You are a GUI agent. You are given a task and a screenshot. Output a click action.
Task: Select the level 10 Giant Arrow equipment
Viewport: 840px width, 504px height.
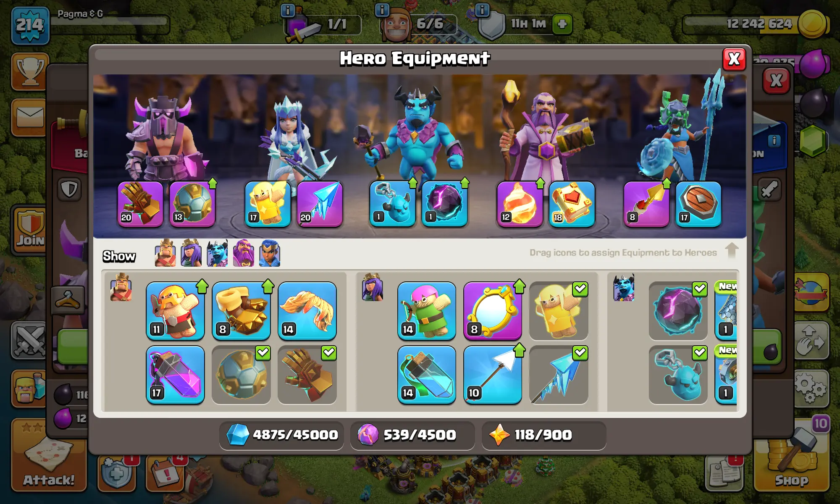click(493, 375)
